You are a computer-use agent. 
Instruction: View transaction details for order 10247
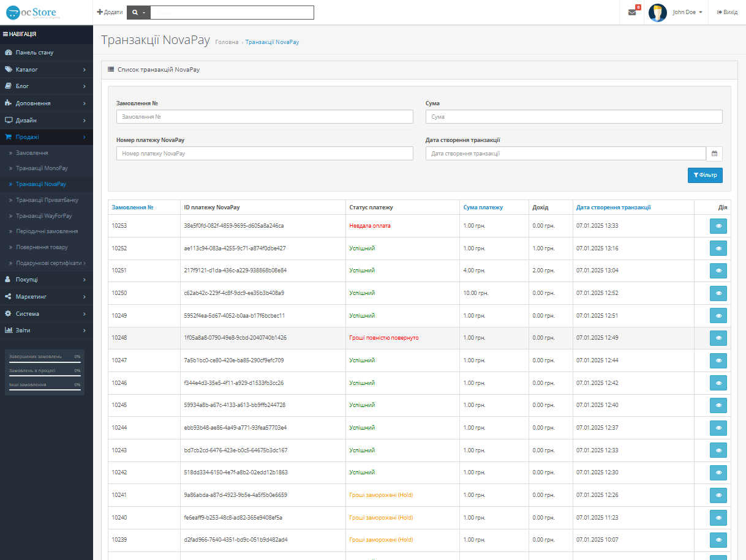718,360
